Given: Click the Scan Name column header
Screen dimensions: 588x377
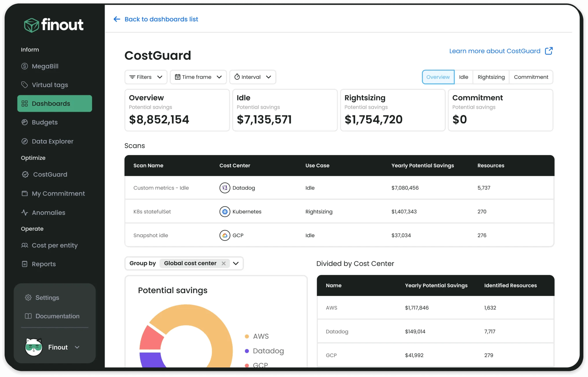Looking at the screenshot, I should click(x=148, y=165).
